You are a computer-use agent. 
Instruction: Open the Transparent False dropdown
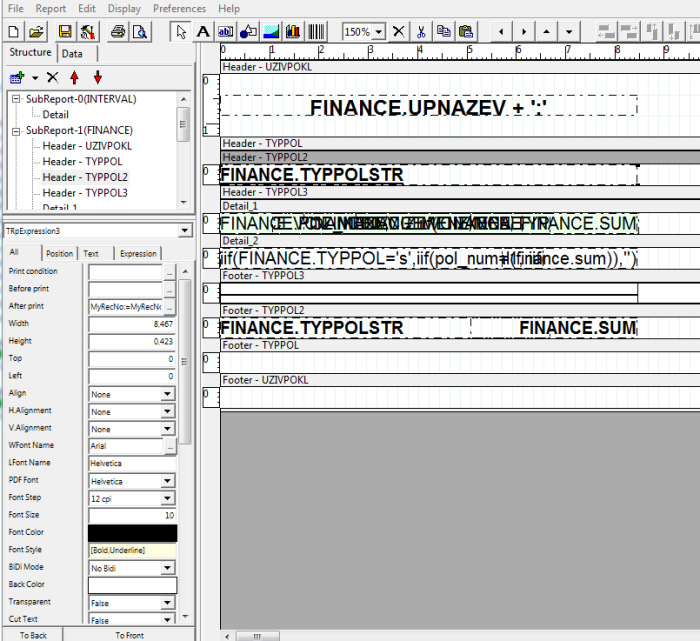167,603
